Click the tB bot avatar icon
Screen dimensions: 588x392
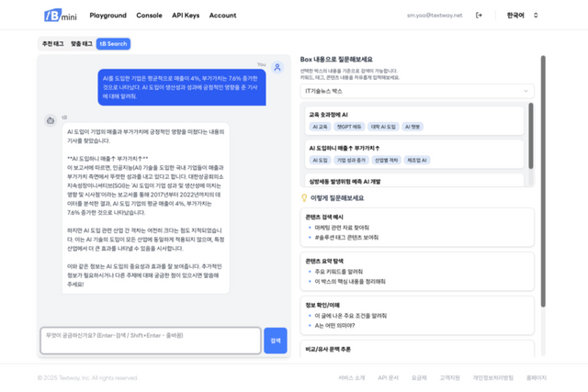pos(51,120)
